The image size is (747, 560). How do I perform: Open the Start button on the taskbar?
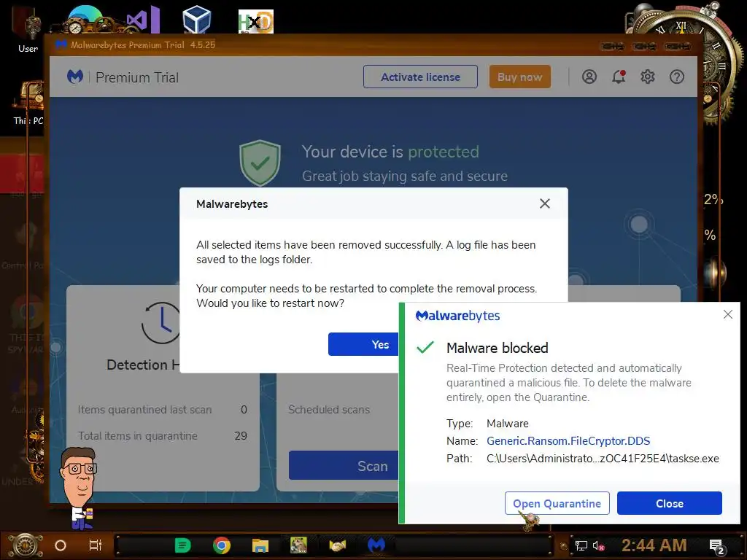[26, 545]
